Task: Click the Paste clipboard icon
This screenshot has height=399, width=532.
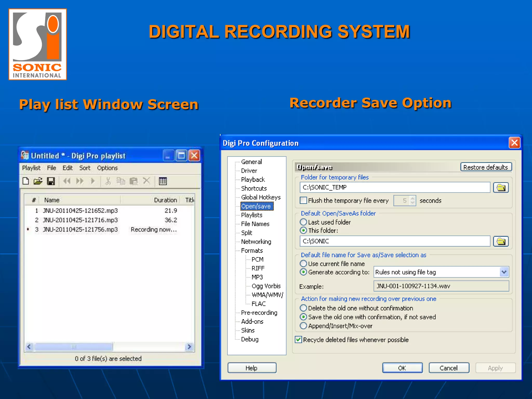Action: [134, 181]
